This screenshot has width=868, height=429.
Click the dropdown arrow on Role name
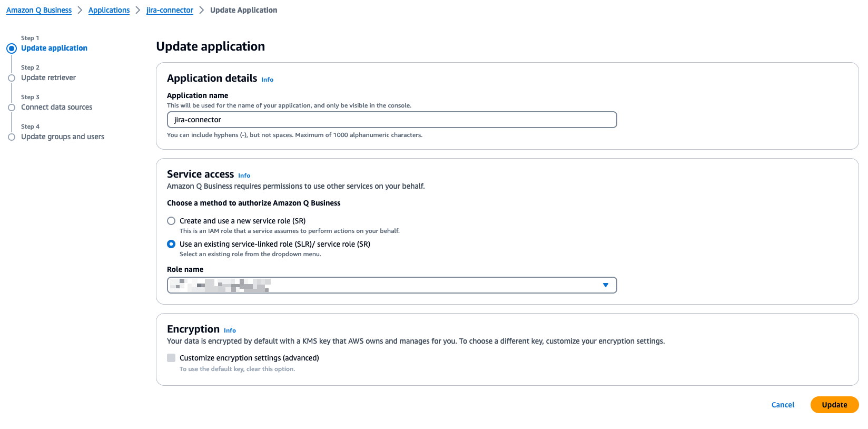[605, 285]
